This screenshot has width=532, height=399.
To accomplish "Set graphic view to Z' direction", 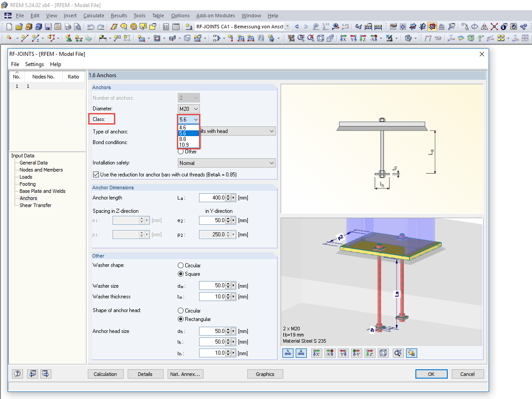I will [370, 353].
